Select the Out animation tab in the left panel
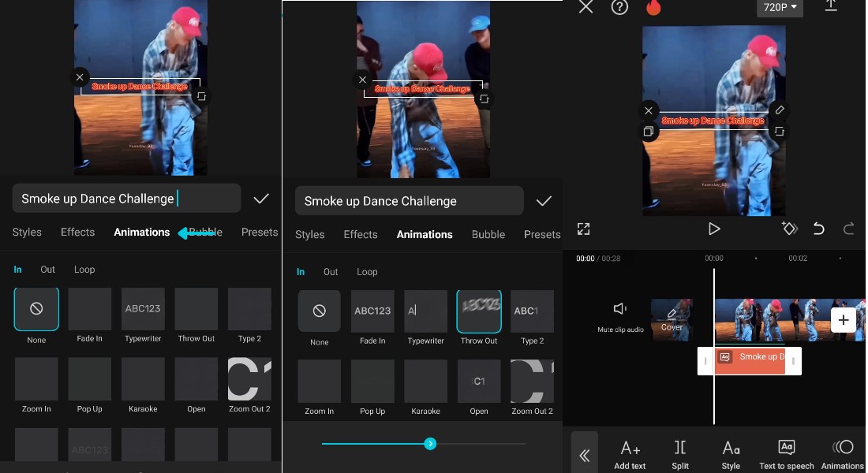The width and height of the screenshot is (868, 473). pyautogui.click(x=47, y=270)
